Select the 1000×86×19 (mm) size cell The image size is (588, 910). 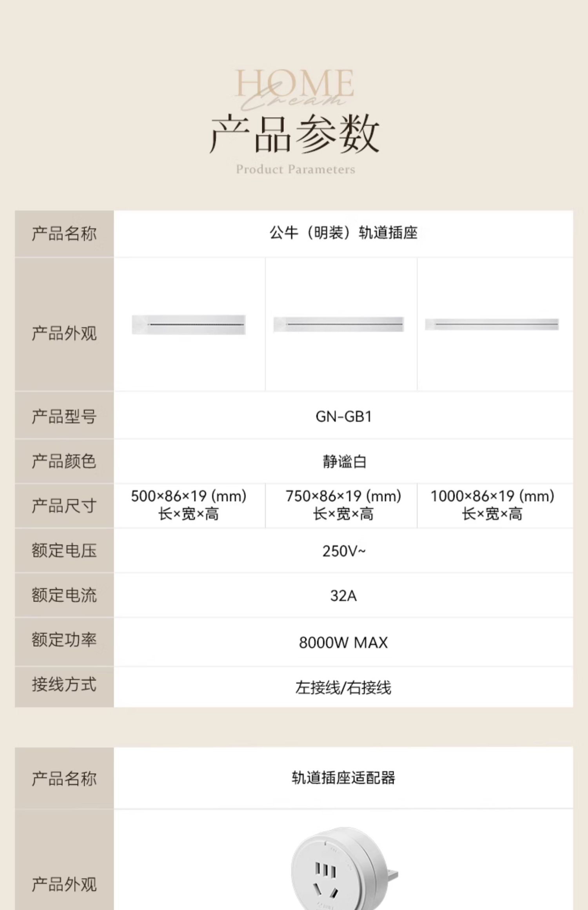click(492, 505)
